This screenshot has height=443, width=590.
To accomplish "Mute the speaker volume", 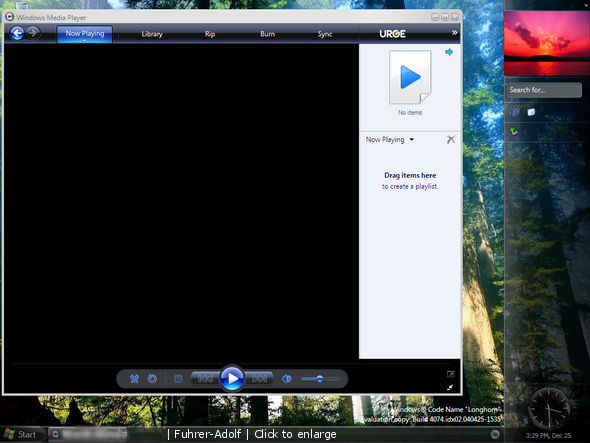I will [287, 379].
